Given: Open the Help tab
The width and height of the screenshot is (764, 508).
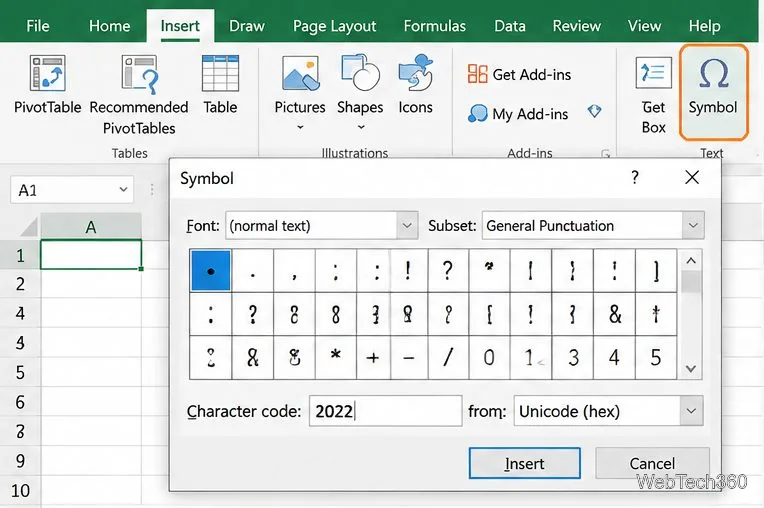Looking at the screenshot, I should coord(704,25).
